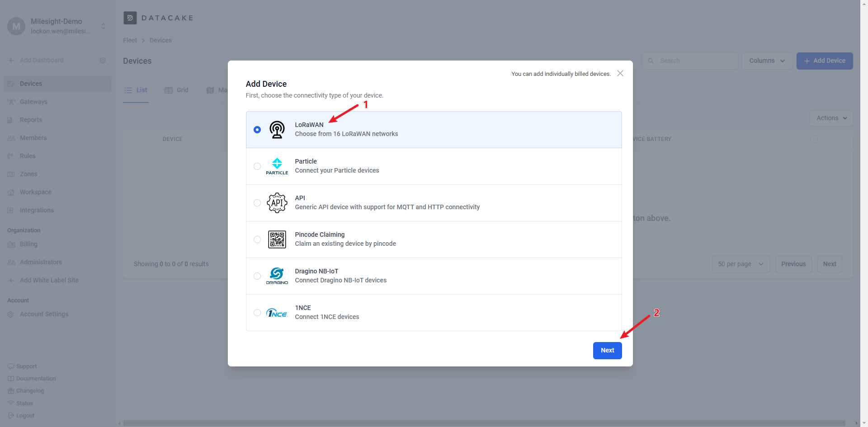This screenshot has width=868, height=427.
Task: Switch to the List tab
Action: coord(136,90)
